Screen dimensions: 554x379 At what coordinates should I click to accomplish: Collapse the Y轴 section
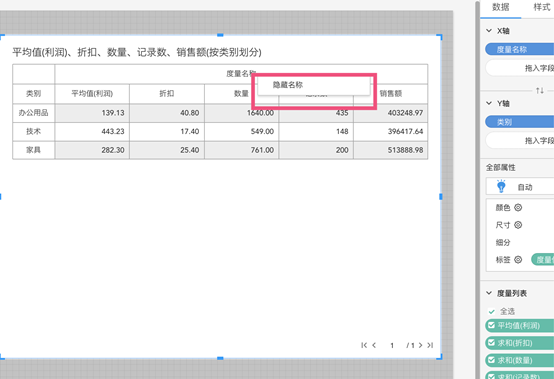coord(489,103)
